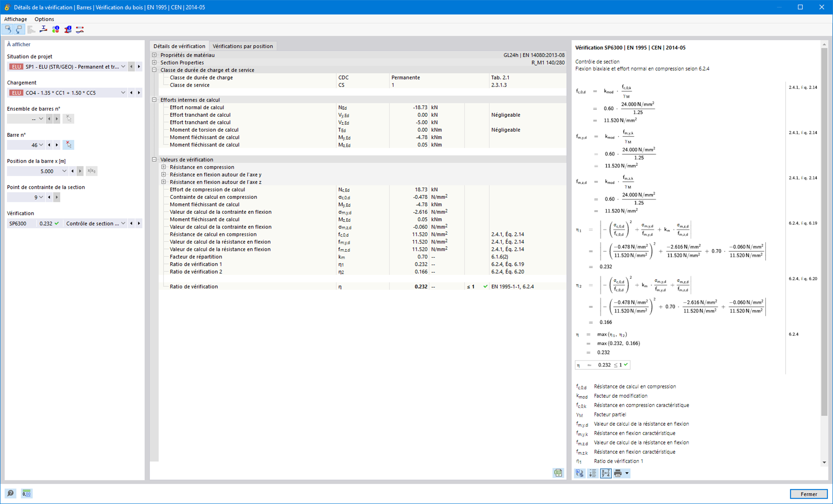Open the section info toolbar icon
Screen dimensions: 833x504
click(x=68, y=29)
